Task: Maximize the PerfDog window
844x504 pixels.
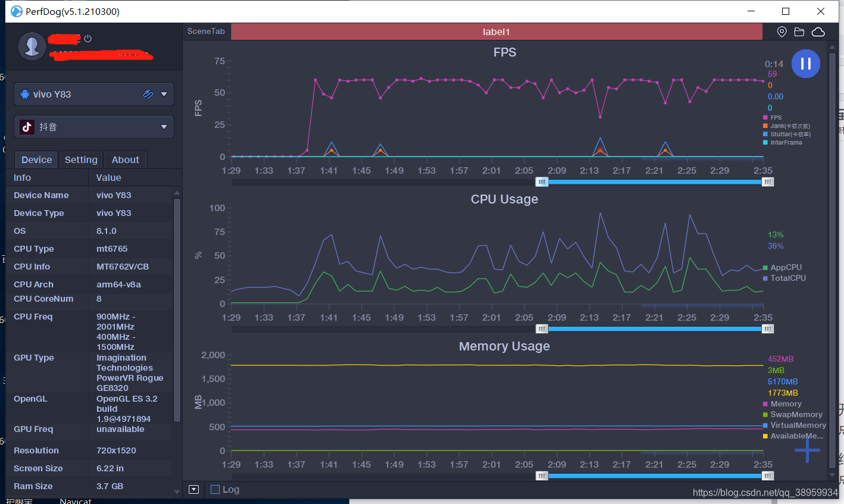Action: click(786, 11)
